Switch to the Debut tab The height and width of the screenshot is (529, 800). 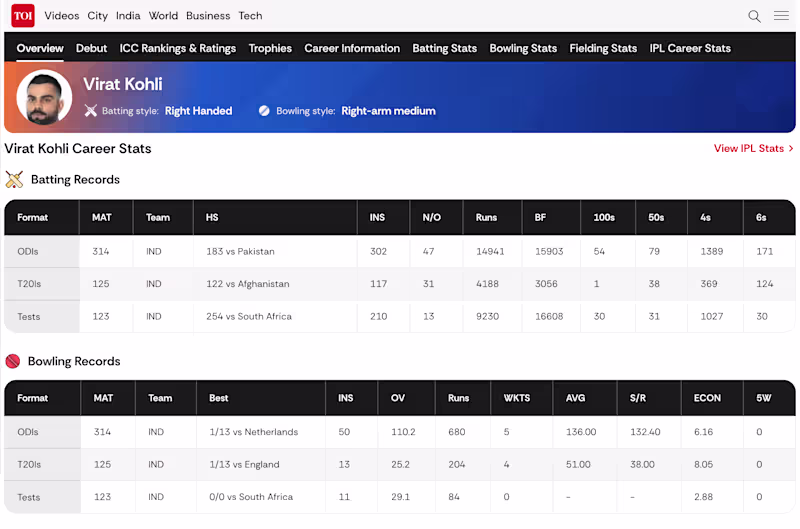(x=91, y=48)
